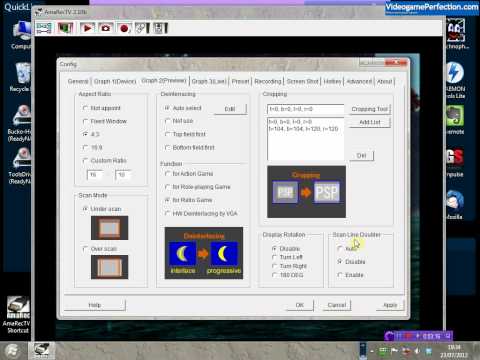This screenshot has height=360, width=480.
Task: Click the AmaRecTV taskbar icon
Action: (x=41, y=350)
